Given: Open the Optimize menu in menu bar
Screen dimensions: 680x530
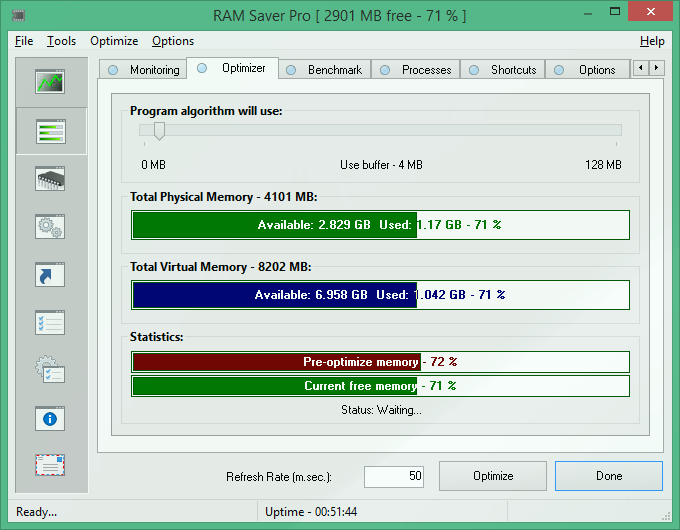Looking at the screenshot, I should coord(114,41).
